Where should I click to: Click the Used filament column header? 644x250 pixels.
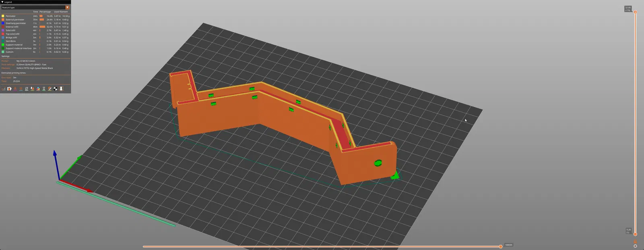click(x=61, y=12)
